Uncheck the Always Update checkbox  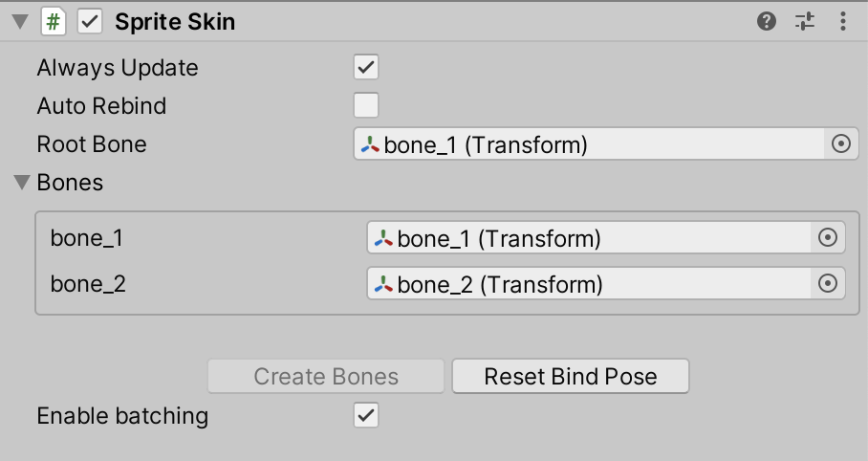click(x=366, y=68)
